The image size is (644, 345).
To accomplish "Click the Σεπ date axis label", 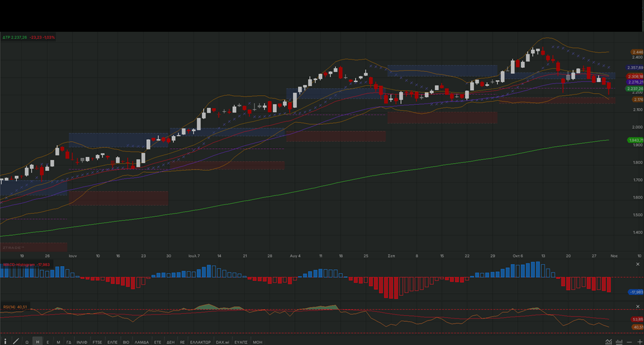I will (x=391, y=256).
